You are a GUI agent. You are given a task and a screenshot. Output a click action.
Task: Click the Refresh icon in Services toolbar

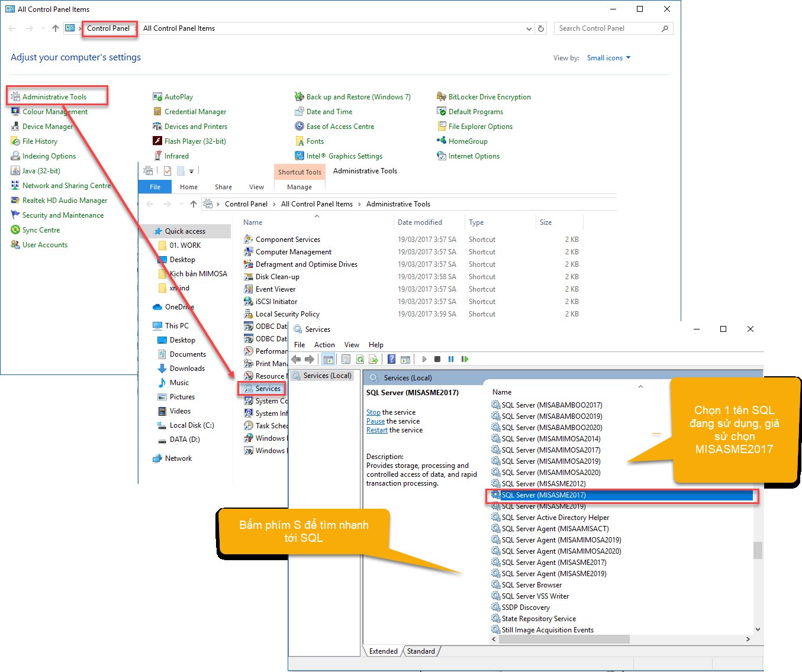click(x=360, y=359)
